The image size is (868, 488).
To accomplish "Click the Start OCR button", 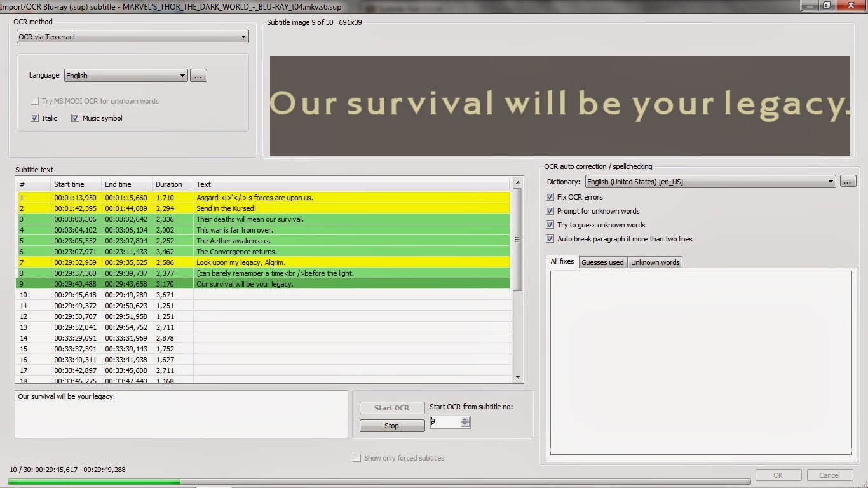I will click(x=392, y=408).
